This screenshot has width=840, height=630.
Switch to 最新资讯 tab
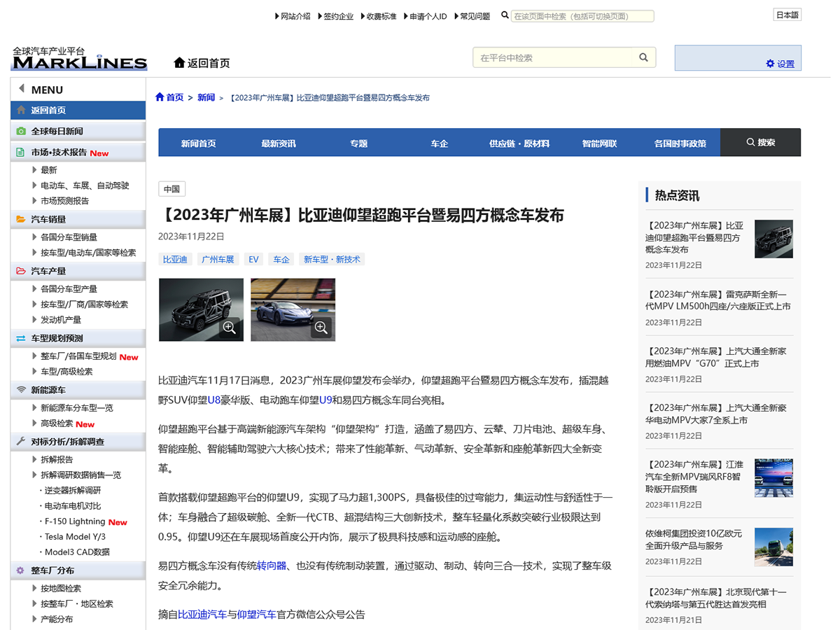(279, 143)
